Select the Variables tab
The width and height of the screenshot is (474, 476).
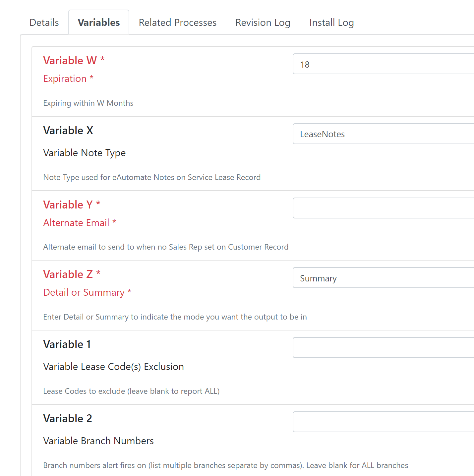click(99, 23)
